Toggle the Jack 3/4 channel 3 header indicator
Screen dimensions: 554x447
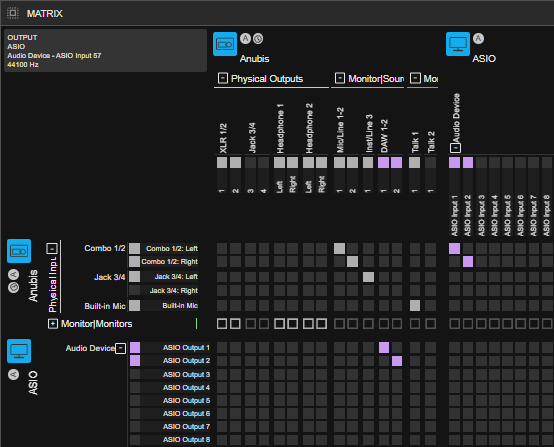(x=250, y=163)
